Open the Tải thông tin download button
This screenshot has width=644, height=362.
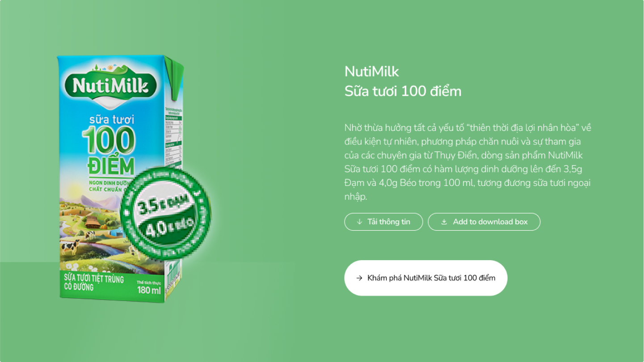383,222
